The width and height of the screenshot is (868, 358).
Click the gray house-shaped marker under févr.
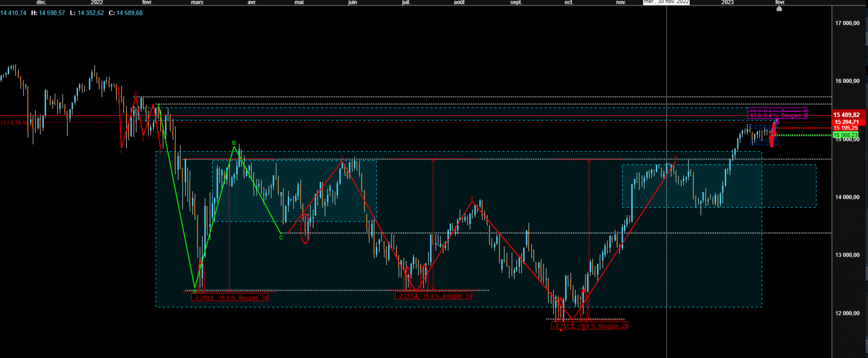click(779, 8)
